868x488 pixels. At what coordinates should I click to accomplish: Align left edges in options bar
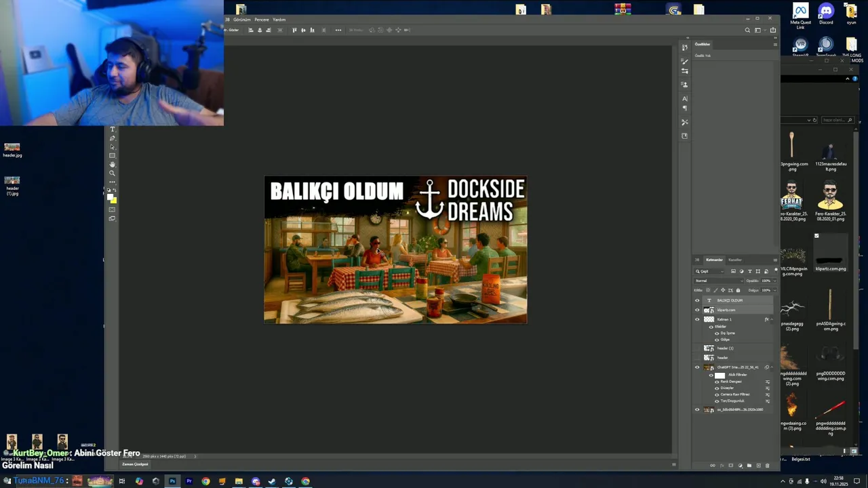(x=251, y=30)
